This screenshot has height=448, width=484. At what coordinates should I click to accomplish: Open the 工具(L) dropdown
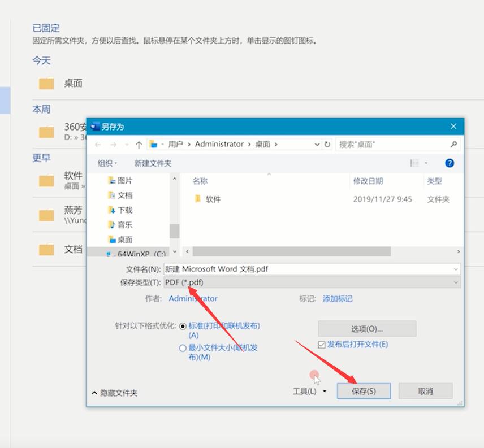point(310,392)
